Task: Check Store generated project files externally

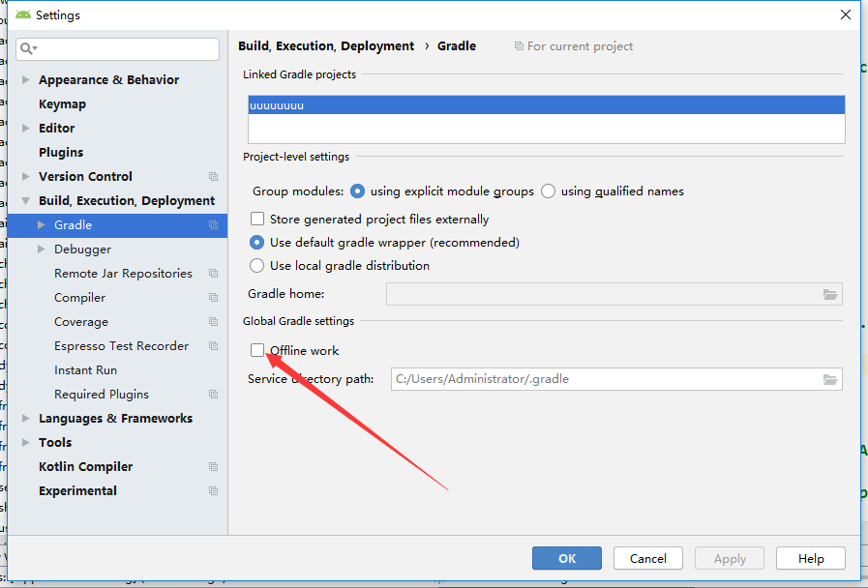Action: point(256,219)
